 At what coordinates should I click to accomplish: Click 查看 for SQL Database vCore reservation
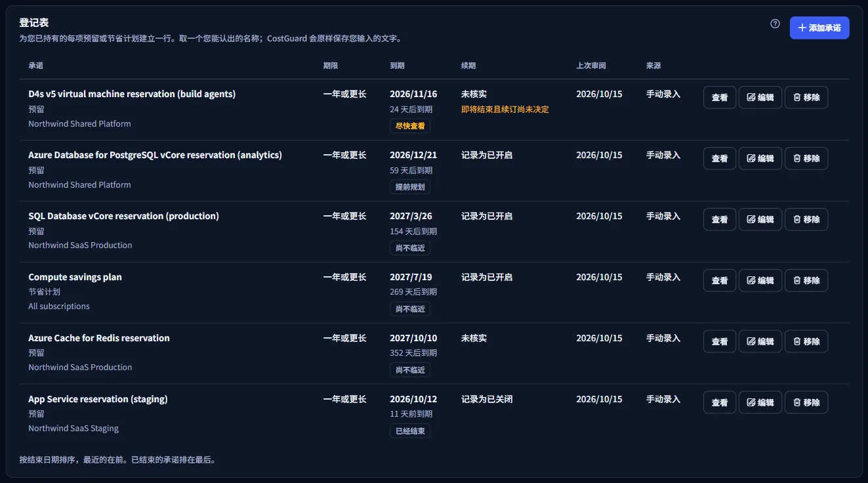click(x=720, y=219)
